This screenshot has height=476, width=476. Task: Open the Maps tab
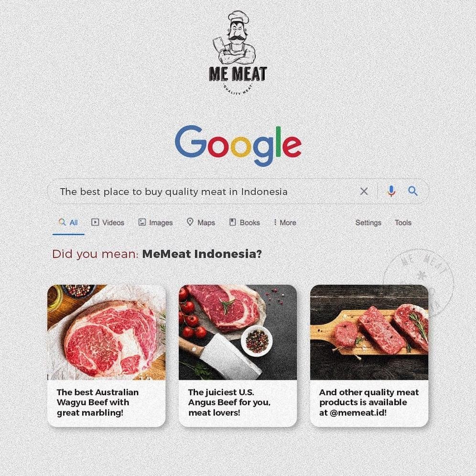pyautogui.click(x=201, y=223)
